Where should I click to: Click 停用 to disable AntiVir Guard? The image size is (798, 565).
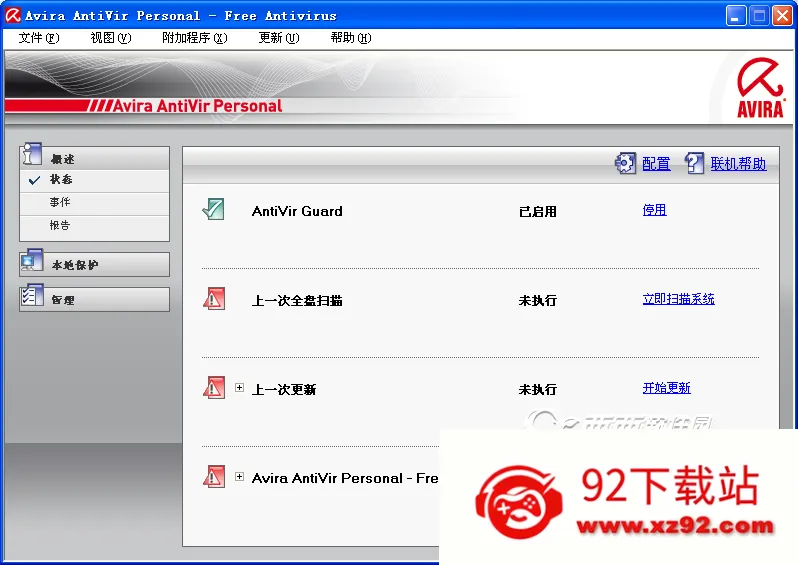pos(654,210)
